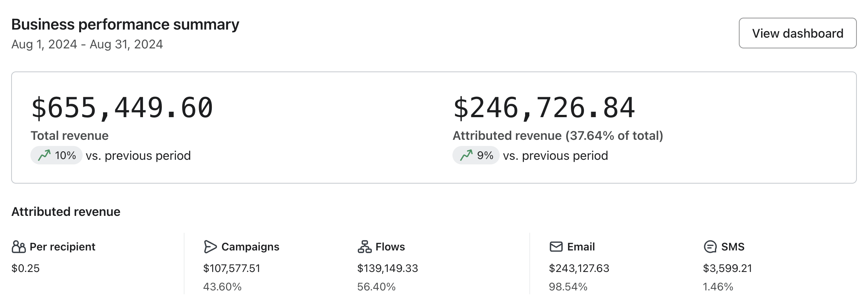Click the attributed revenue trending-up arrow icon
This screenshot has width=868, height=305.
(466, 156)
